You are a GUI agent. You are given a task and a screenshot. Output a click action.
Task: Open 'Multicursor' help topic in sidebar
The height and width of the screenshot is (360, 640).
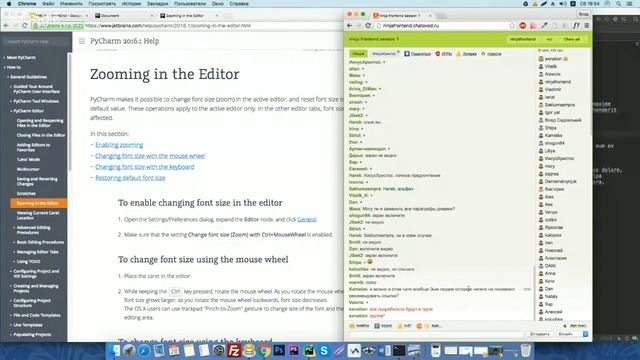28,169
